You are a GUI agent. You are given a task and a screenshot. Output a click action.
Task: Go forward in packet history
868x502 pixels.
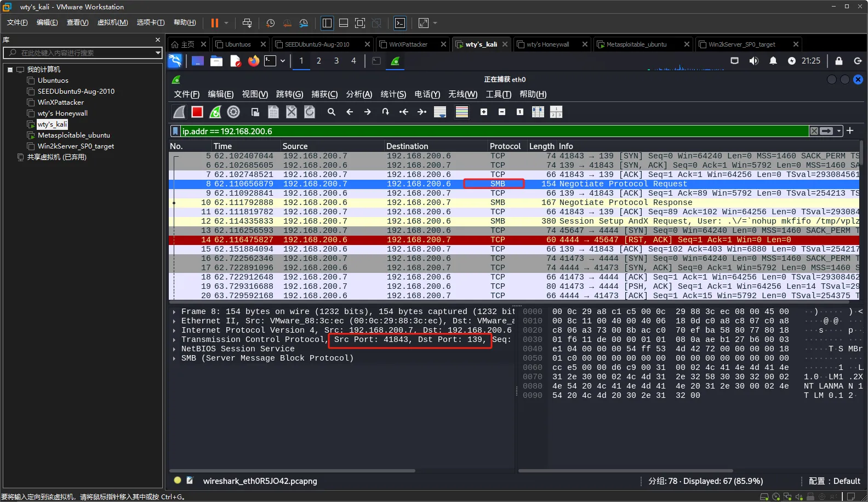pos(368,112)
